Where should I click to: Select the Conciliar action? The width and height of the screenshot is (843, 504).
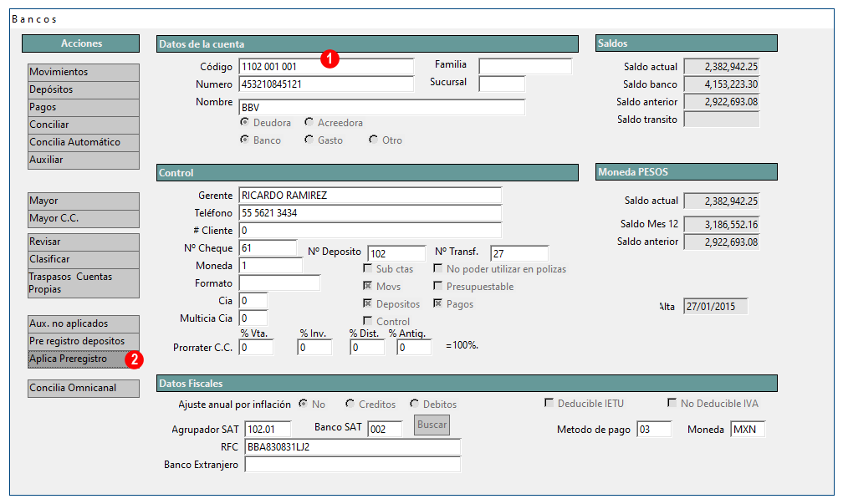tap(84, 125)
